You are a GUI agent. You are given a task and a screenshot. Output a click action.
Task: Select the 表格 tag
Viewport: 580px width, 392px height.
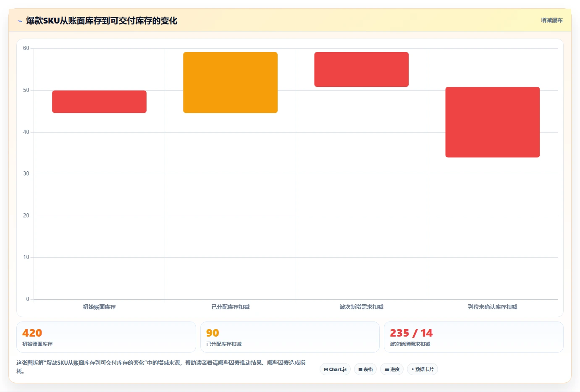[x=365, y=369]
